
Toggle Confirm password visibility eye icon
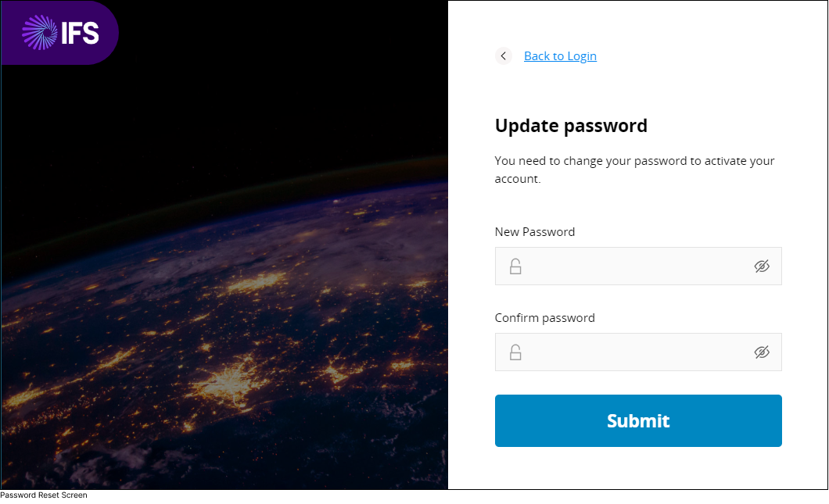tap(762, 352)
